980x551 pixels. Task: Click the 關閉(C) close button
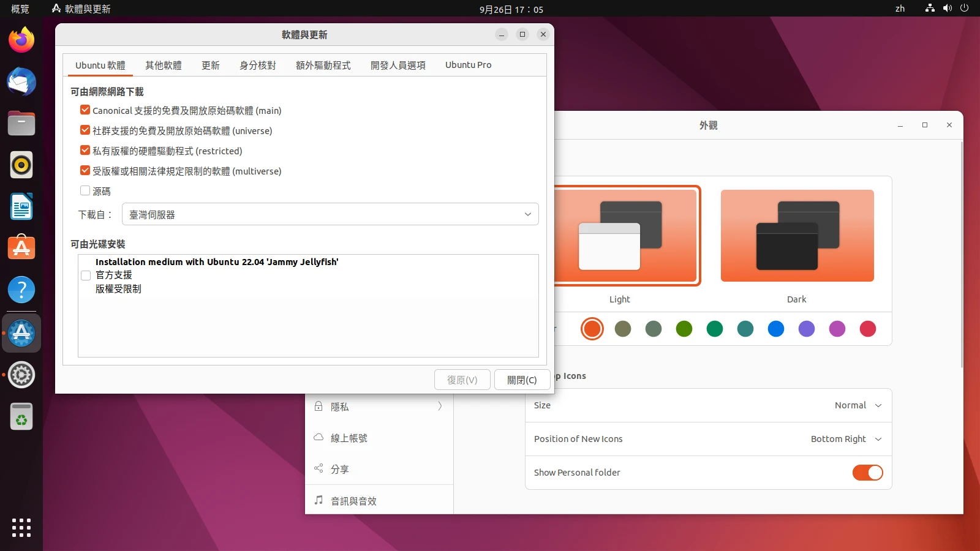pos(522,380)
